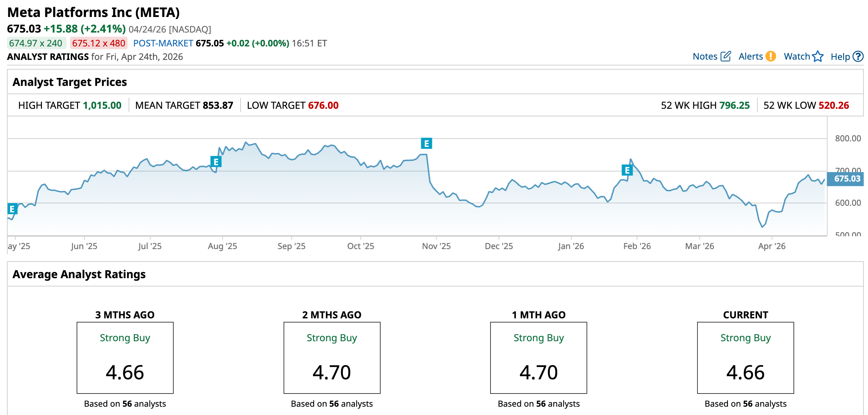Click the red ask quote 675.12 x 480
The image size is (868, 415).
[98, 43]
